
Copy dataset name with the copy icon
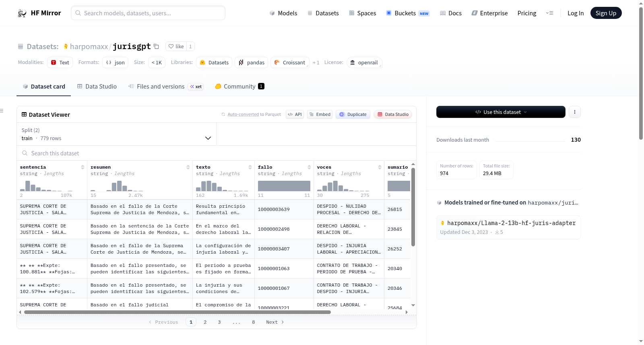[156, 46]
